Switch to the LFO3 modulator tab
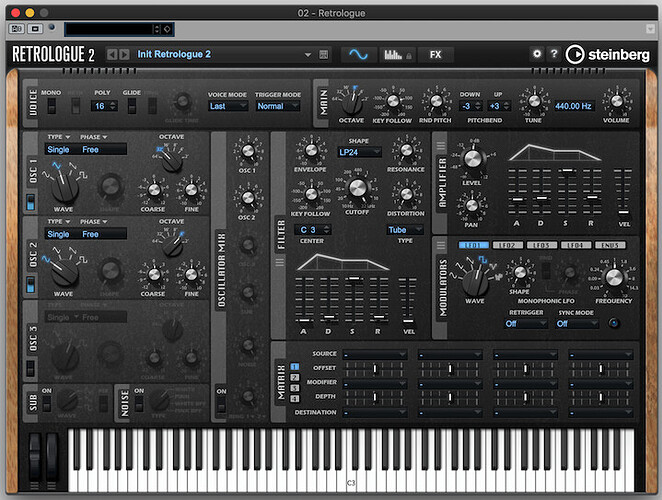This screenshot has width=662, height=500. tap(542, 245)
